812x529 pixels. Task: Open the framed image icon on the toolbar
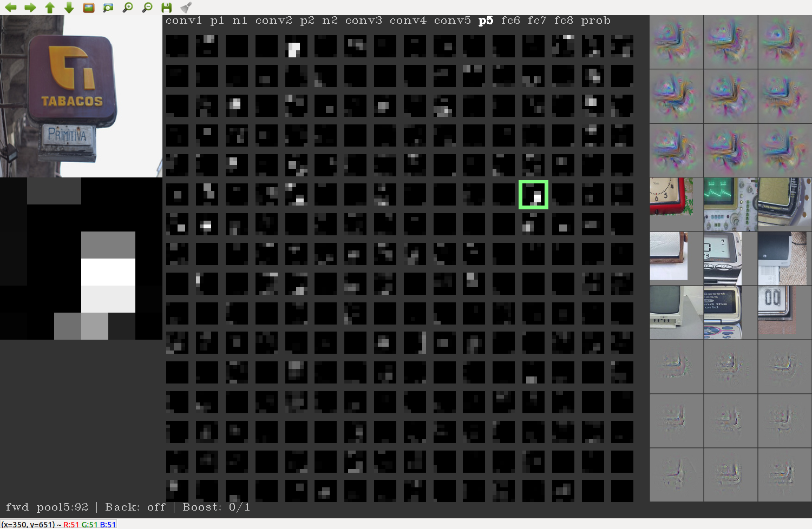[x=88, y=8]
